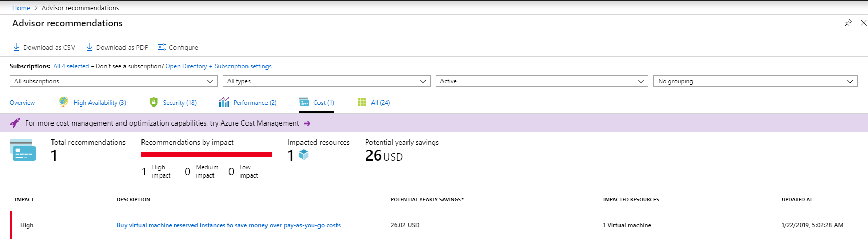868x247 pixels.
Task: Click the impacted resources cube icon
Action: click(304, 154)
